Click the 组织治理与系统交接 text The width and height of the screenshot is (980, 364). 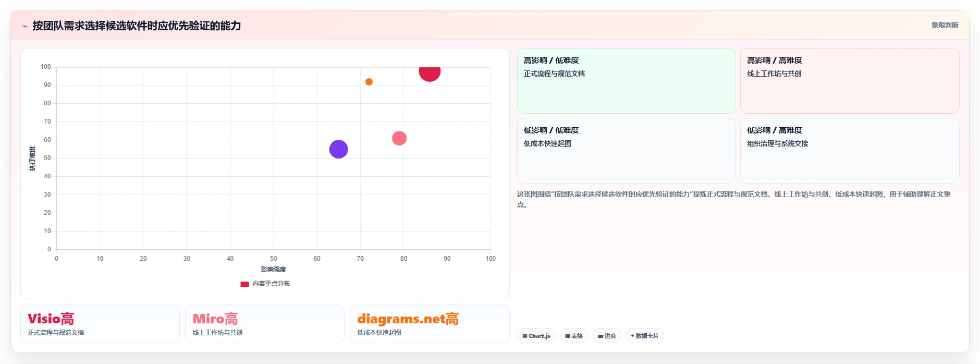click(x=777, y=144)
